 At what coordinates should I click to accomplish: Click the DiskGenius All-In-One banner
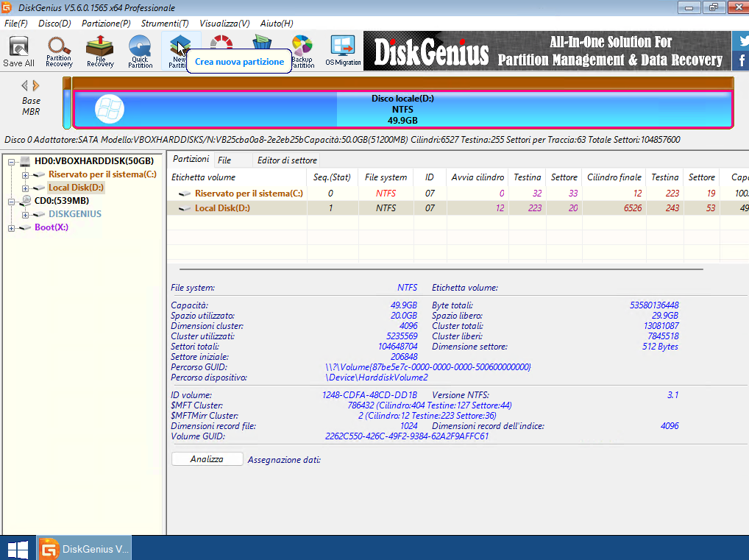(x=547, y=51)
